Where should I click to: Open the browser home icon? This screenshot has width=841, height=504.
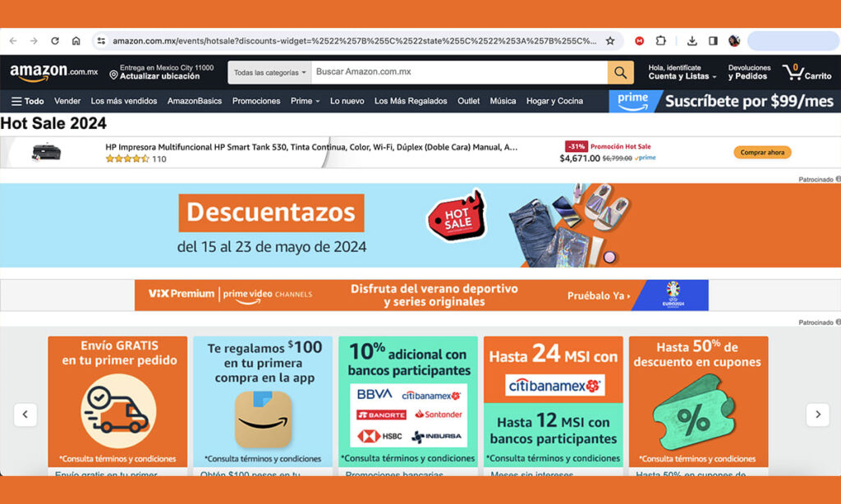(x=76, y=41)
